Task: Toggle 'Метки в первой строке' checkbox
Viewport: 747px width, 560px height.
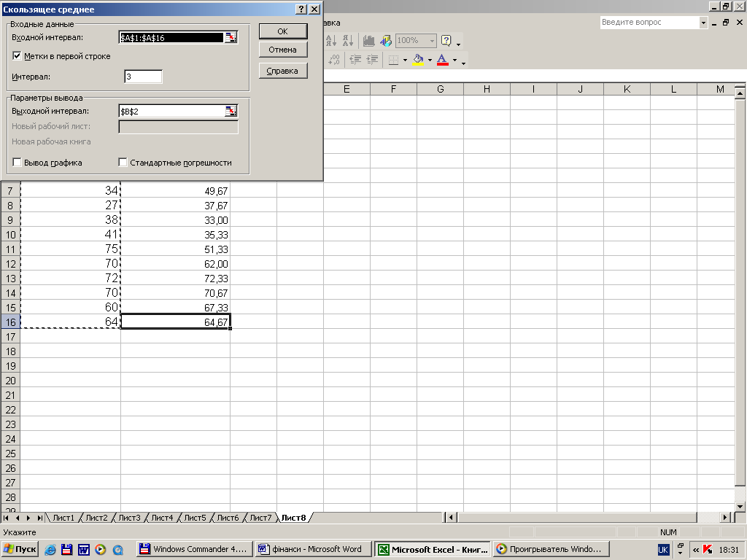Action: (x=17, y=56)
